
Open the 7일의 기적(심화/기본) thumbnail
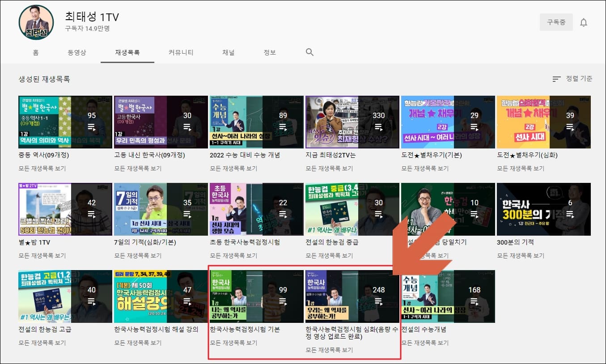pyautogui.click(x=161, y=209)
